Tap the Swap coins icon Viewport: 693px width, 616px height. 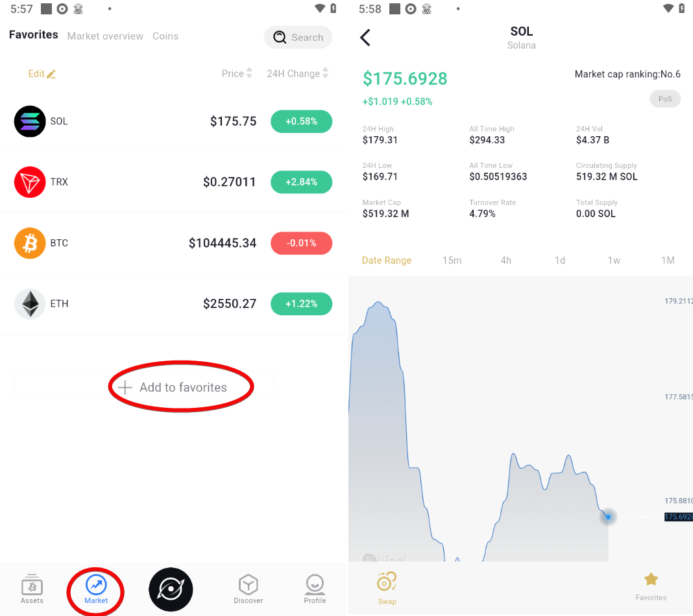[387, 582]
